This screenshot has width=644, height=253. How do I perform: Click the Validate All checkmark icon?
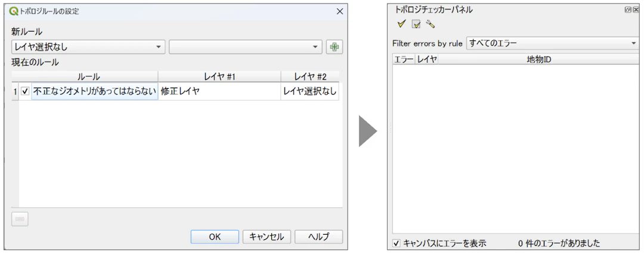tap(401, 24)
